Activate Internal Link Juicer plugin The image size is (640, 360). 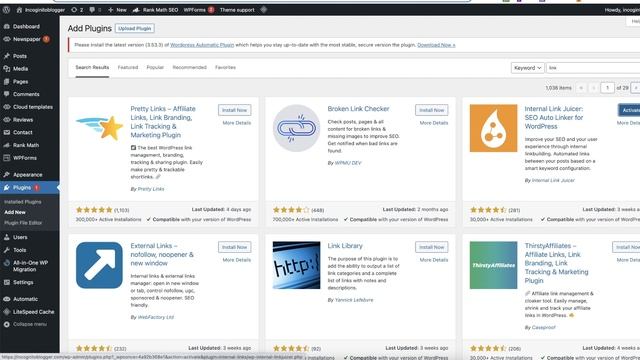tap(629, 110)
